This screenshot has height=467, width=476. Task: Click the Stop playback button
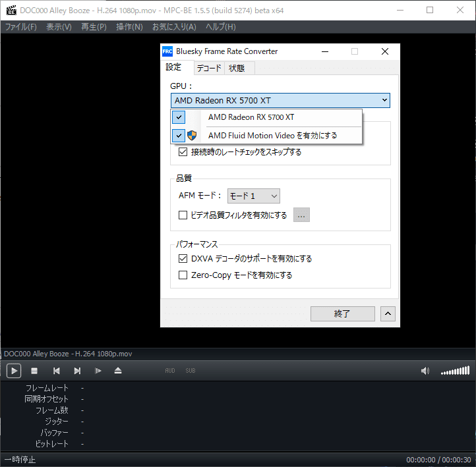[34, 371]
